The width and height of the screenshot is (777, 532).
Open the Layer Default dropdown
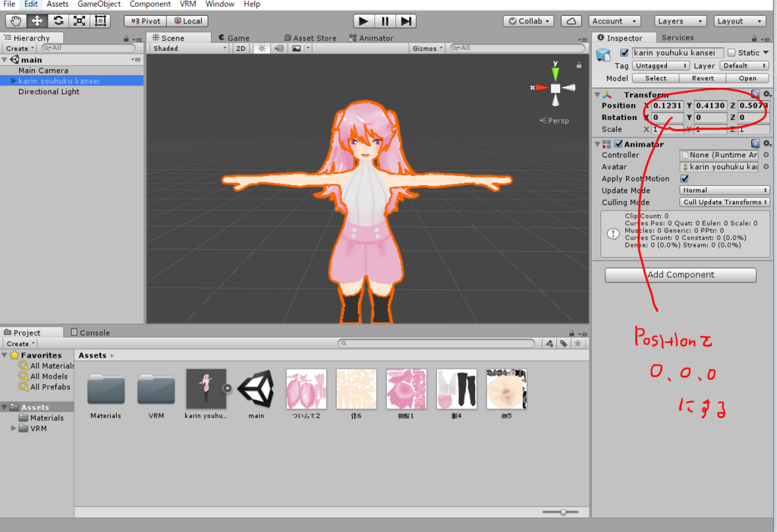tap(744, 65)
